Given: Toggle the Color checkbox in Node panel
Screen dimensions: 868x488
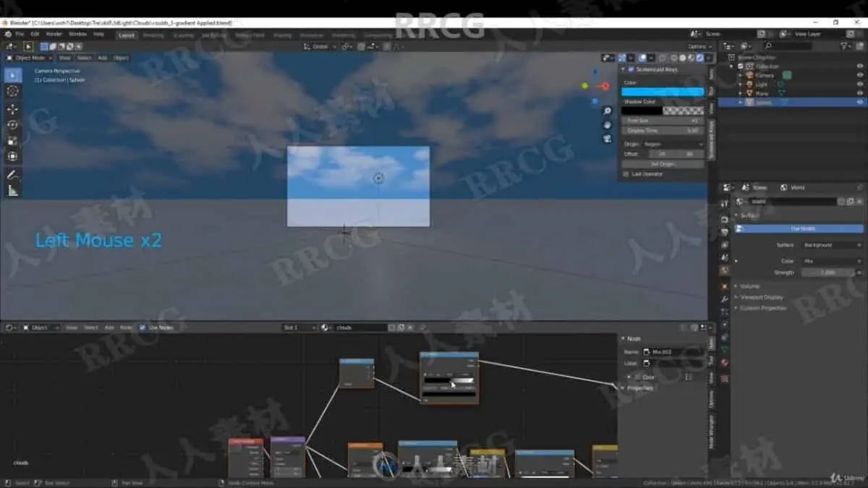Looking at the screenshot, I should pos(637,377).
